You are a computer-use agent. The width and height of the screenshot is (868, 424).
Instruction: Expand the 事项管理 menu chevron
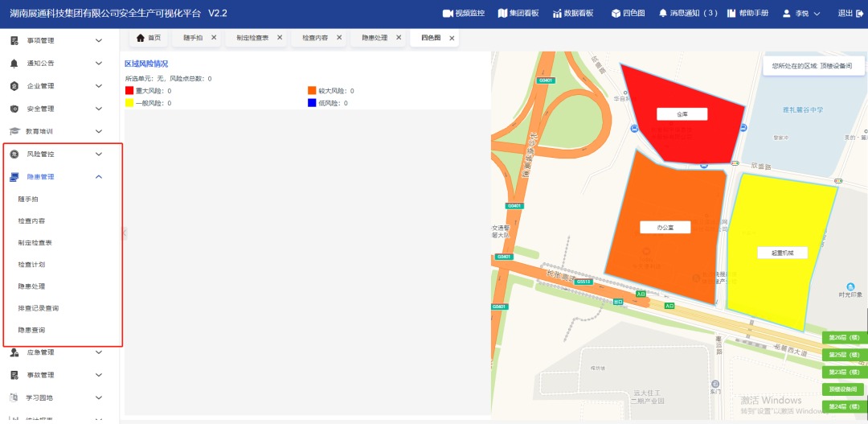click(99, 40)
